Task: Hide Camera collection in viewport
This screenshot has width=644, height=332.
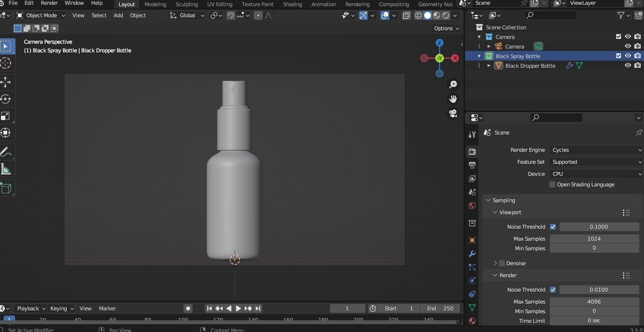Action: (628, 37)
